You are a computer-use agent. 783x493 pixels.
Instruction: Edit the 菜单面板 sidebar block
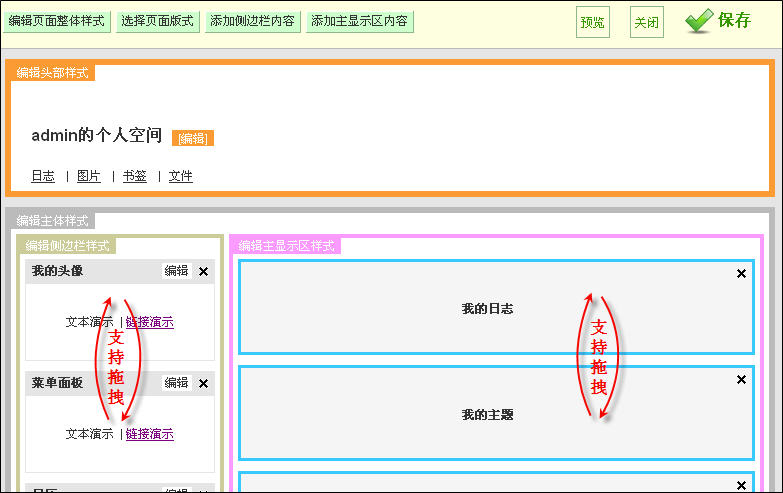point(176,383)
